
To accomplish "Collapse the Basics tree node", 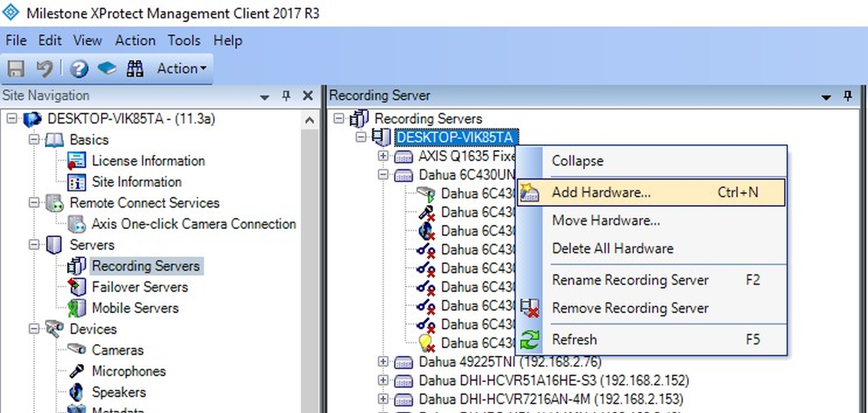I will pos(34,140).
